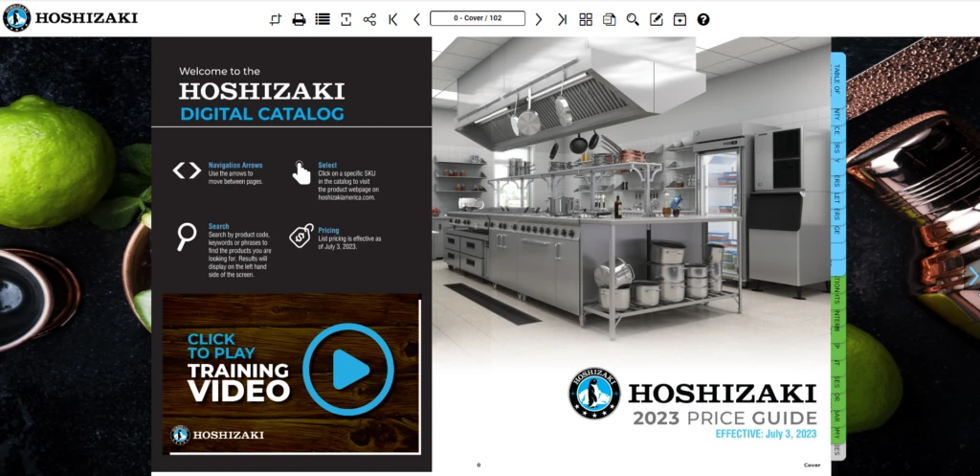Click the Hoshizaki penguin logo on cover page
Screen dimensions: 980x476
tap(593, 393)
